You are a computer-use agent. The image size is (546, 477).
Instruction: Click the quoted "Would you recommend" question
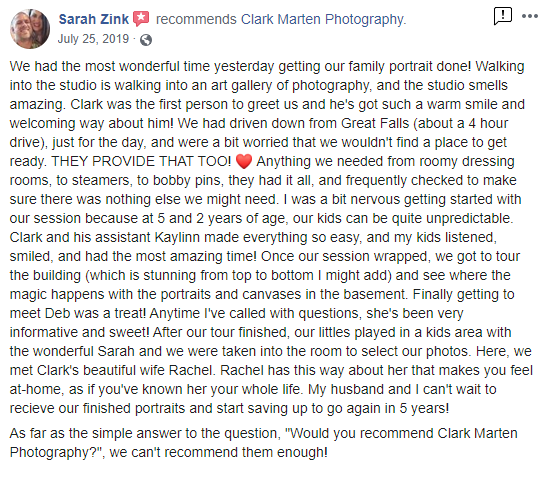click(359, 433)
